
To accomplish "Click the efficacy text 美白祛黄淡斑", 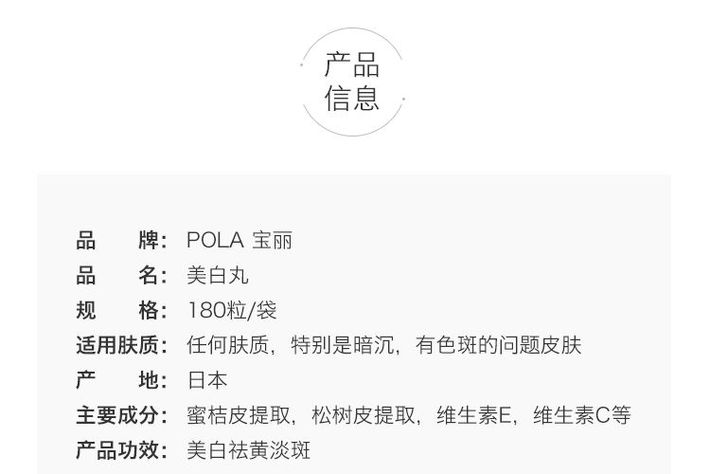I will pyautogui.click(x=249, y=450).
